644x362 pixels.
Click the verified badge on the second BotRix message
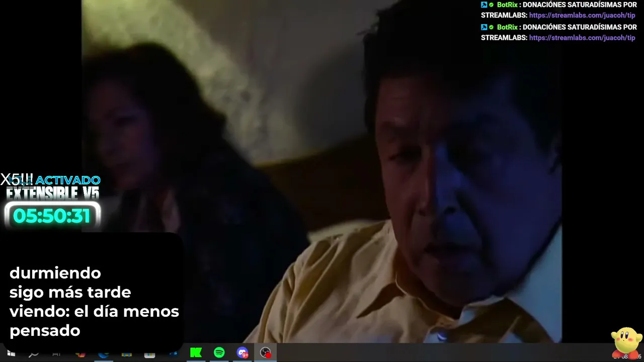click(492, 27)
